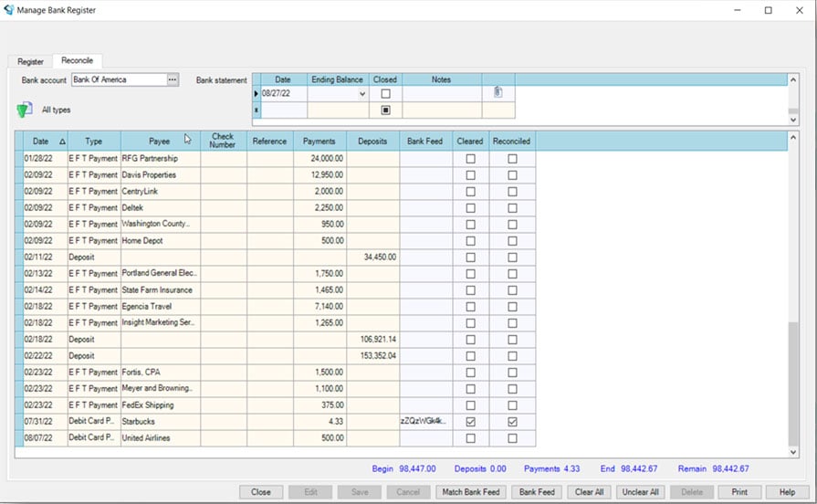Check Closed box for 08/27/22 statement

point(385,94)
